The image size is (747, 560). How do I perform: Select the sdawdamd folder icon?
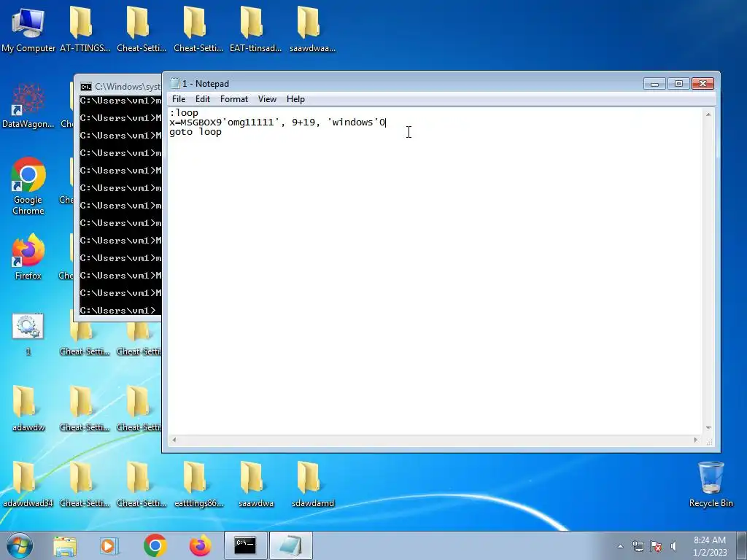(x=312, y=484)
